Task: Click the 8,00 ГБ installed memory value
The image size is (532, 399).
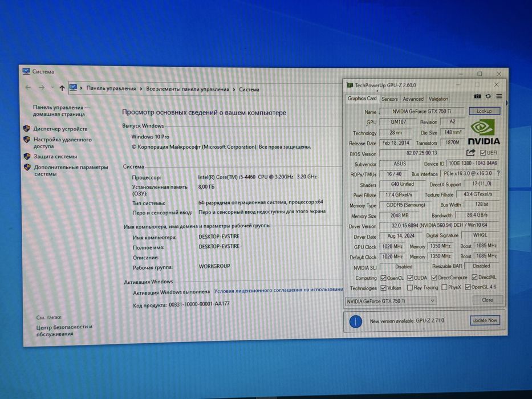Action: tap(206, 186)
